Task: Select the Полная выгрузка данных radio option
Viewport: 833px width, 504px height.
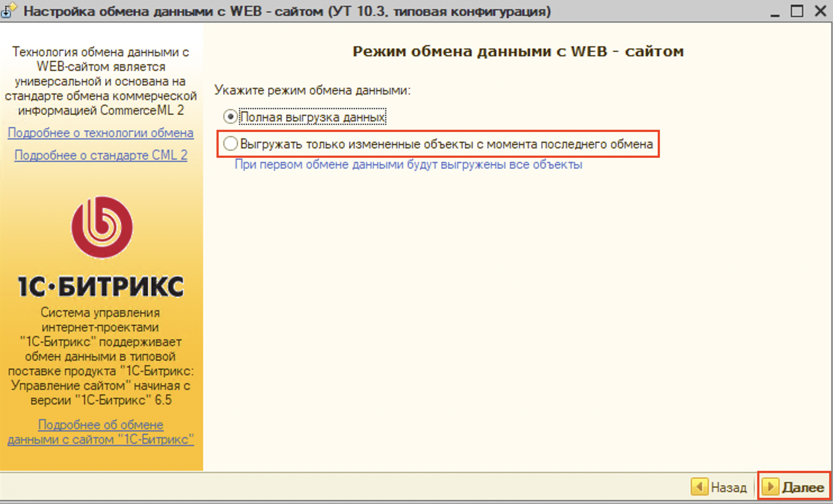Action: tap(230, 117)
